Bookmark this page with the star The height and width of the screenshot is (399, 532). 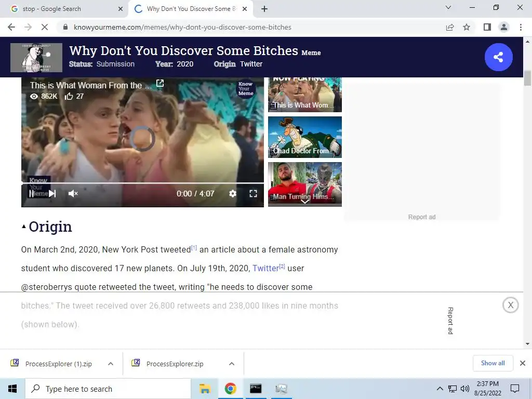467,27
